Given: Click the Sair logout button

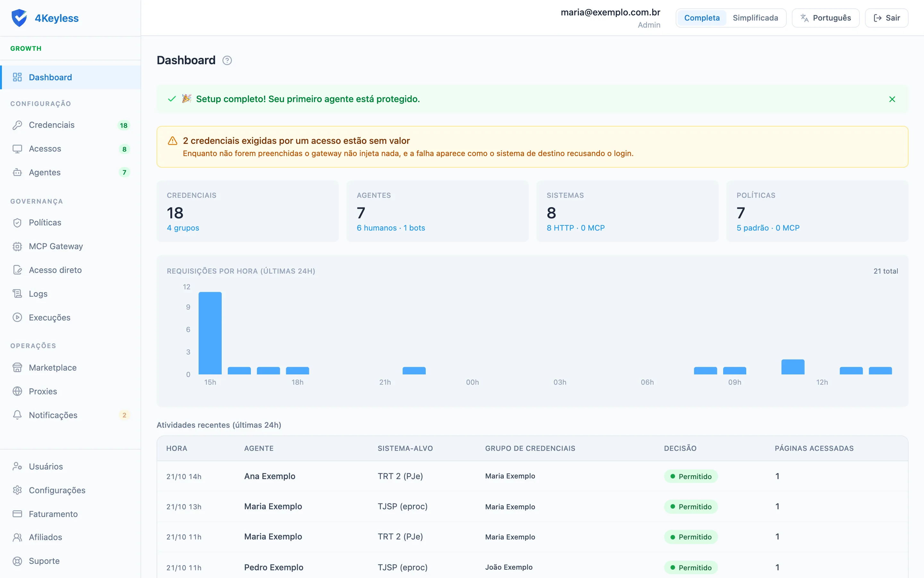Looking at the screenshot, I should (x=886, y=18).
